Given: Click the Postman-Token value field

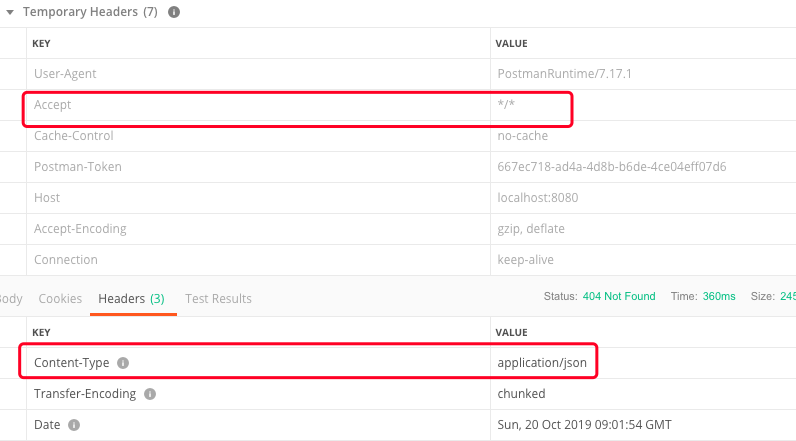Looking at the screenshot, I should point(611,167).
